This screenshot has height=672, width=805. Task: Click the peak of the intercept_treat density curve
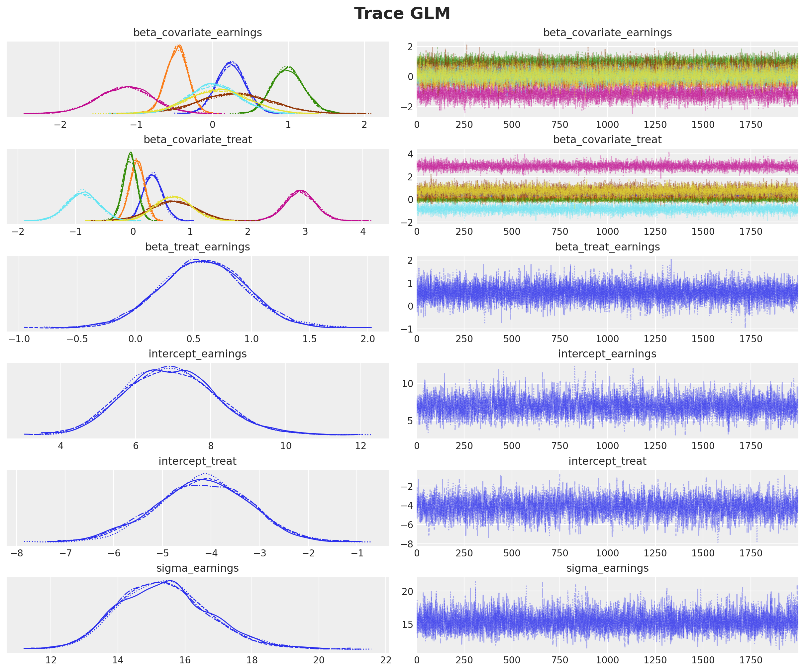point(205,476)
